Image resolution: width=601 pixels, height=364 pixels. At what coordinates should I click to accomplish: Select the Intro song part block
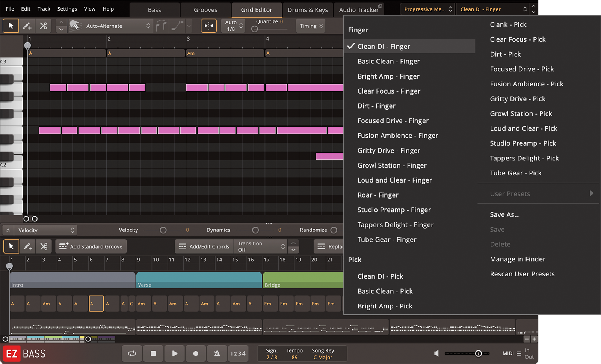click(72, 280)
